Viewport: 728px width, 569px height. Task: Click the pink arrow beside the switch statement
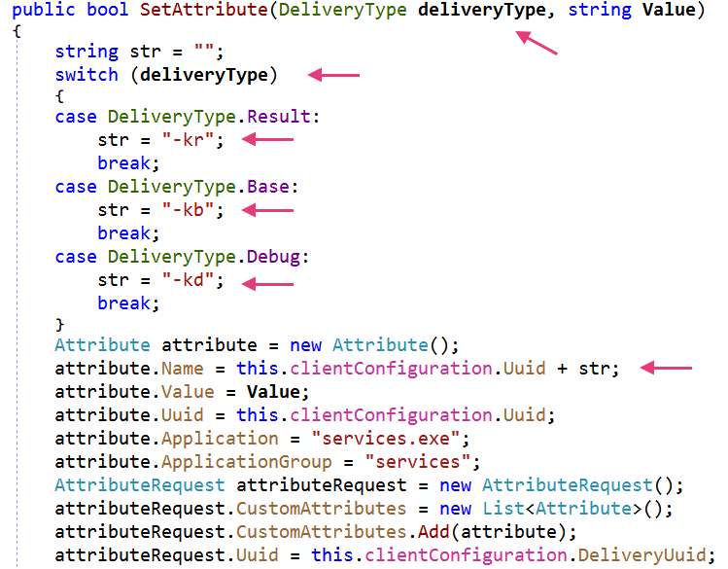pyautogui.click(x=333, y=75)
